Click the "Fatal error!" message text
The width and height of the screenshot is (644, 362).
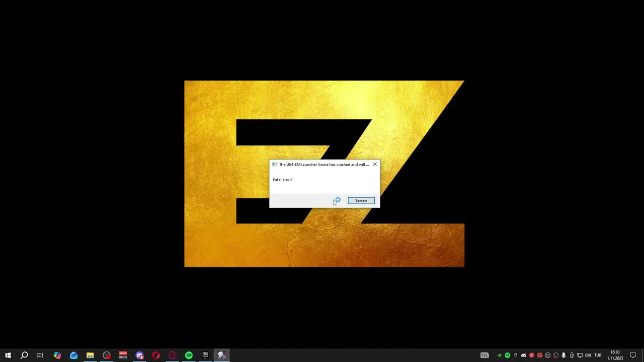(x=282, y=179)
